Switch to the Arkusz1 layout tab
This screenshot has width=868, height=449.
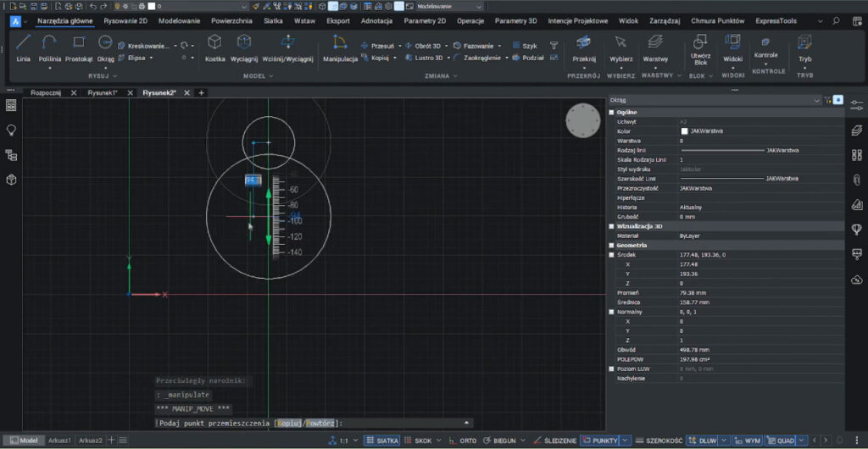(x=60, y=441)
